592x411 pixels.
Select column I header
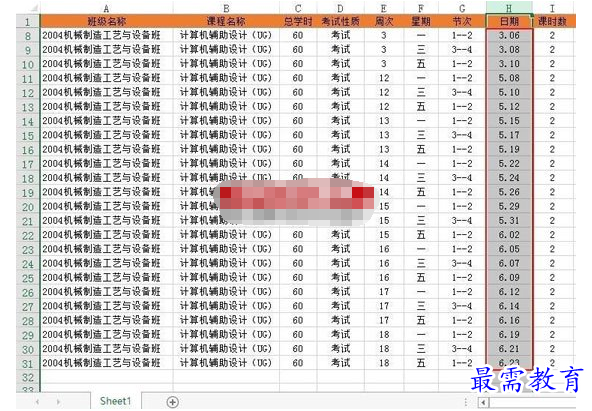coord(552,8)
